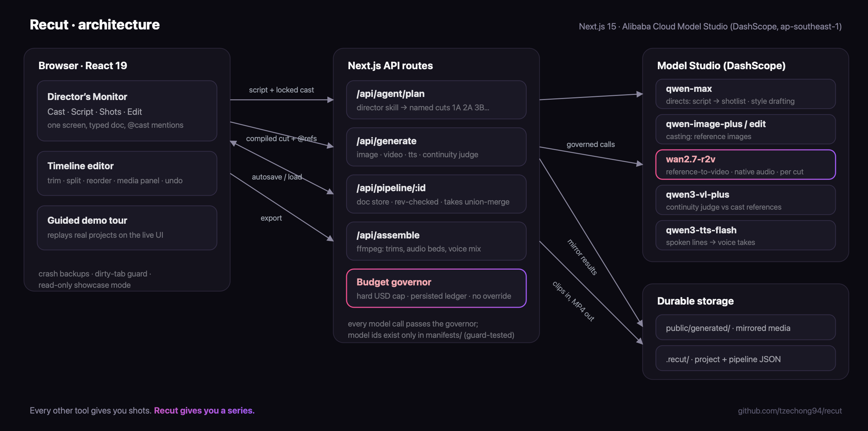Click the qwen3-vl-plus model box

point(745,200)
